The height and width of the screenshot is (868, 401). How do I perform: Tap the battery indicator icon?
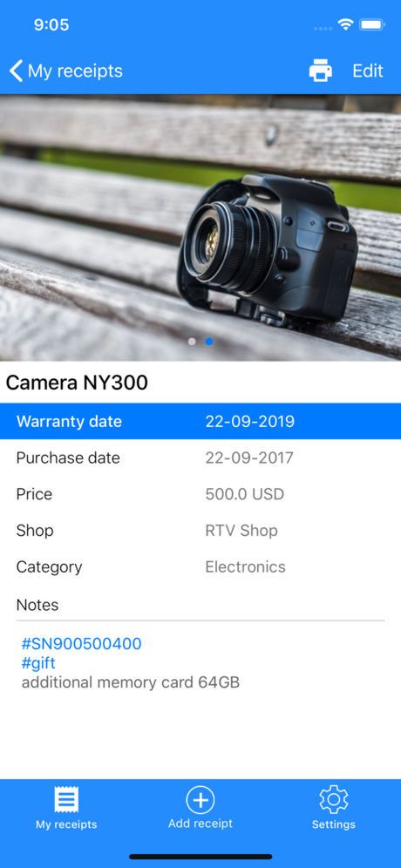click(371, 24)
